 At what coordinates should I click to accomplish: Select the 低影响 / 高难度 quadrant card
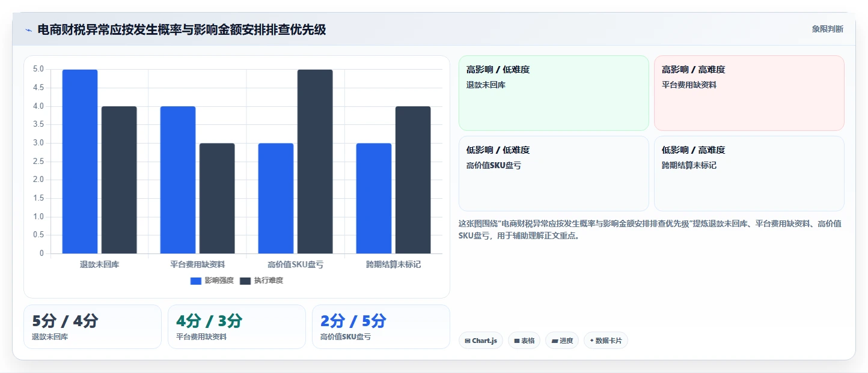[749, 174]
